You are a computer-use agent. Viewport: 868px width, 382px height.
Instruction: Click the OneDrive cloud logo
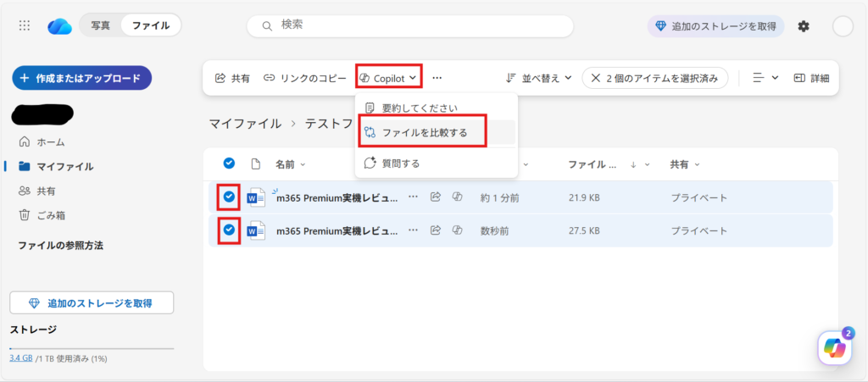click(x=59, y=26)
